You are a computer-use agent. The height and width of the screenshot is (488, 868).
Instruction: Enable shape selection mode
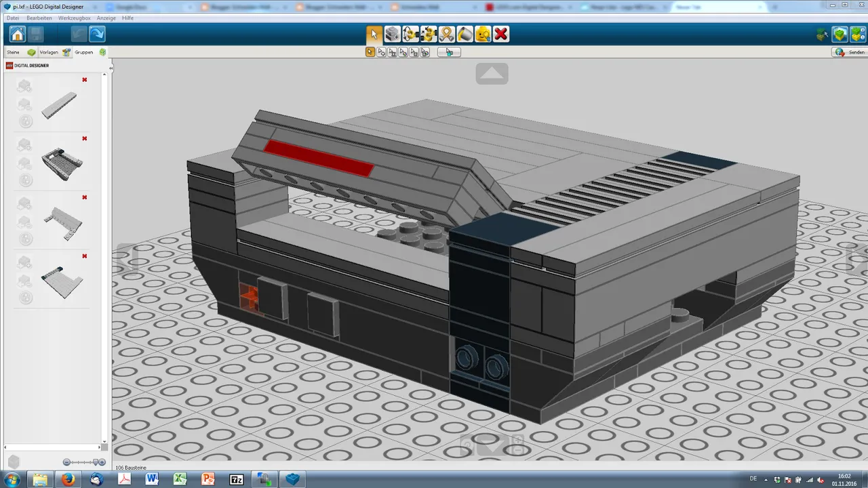[414, 52]
